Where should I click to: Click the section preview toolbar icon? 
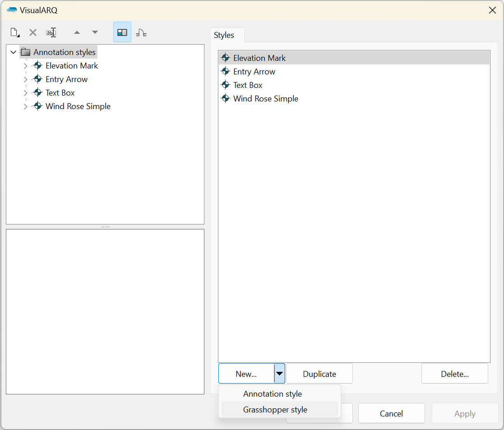141,32
